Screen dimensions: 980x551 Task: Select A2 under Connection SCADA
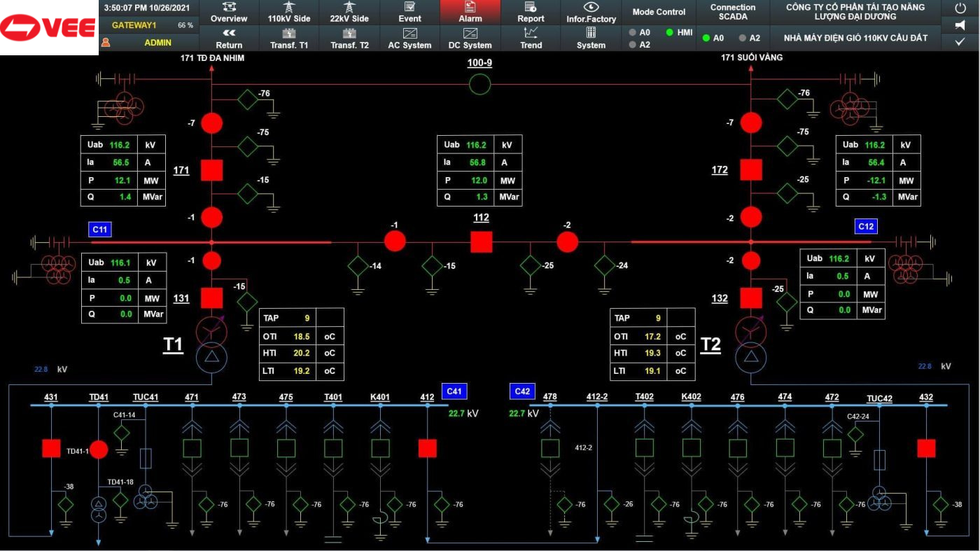click(742, 39)
